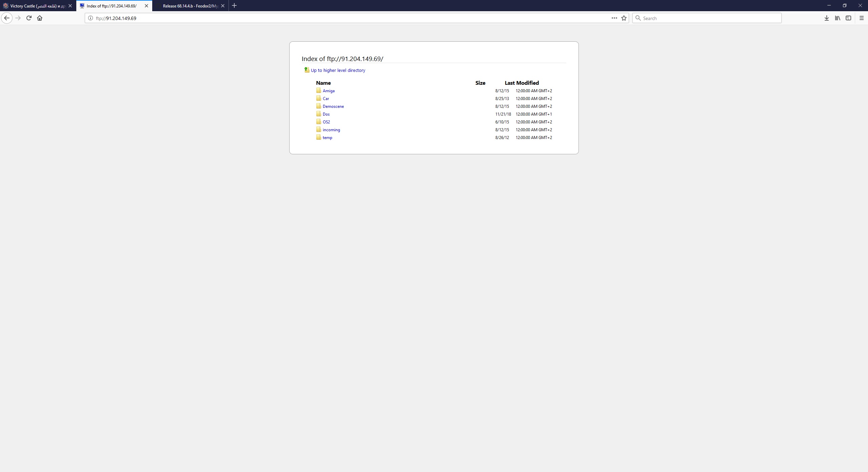Close the Index of ftp tab
Image resolution: width=868 pixels, height=472 pixels.
[x=146, y=6]
